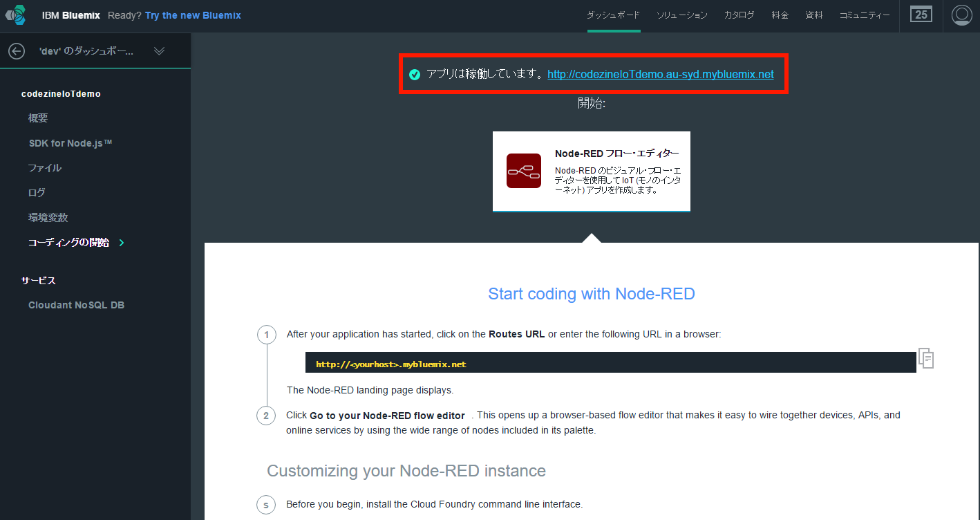Click the Try the new Bluemix link
Screen dimensions: 980x520
193,15
